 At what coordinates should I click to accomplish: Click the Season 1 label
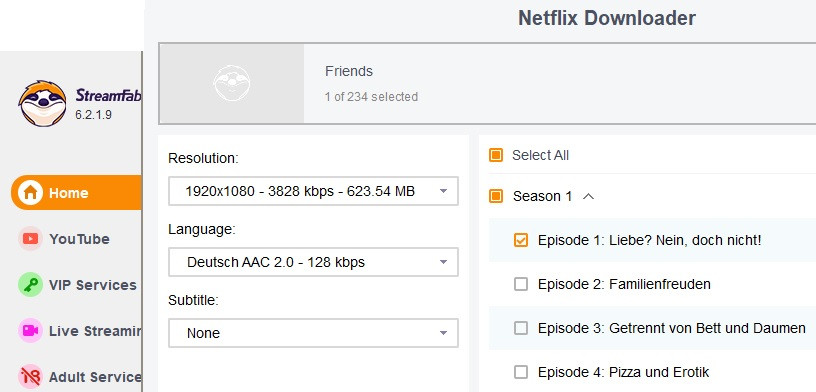click(x=542, y=196)
